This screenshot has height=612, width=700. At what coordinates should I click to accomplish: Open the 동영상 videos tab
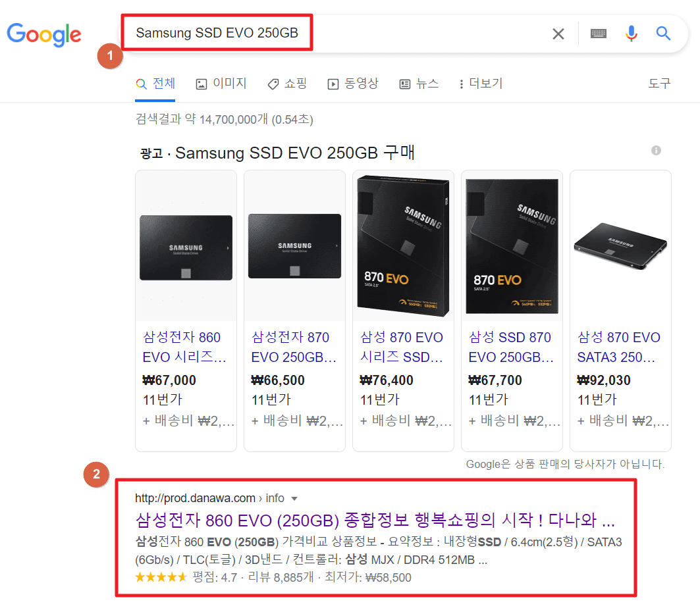pos(353,84)
